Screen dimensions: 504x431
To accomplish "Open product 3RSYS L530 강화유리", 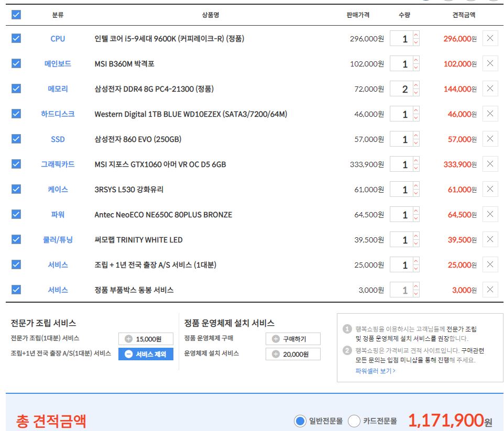I will [129, 189].
